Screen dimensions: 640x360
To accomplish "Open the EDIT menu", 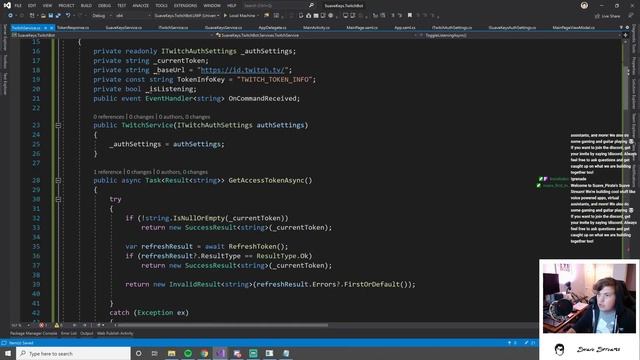I will [x=32, y=6].
